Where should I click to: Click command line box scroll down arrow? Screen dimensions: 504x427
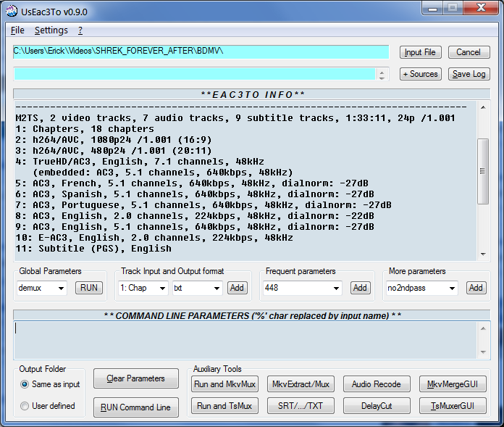pyautogui.click(x=483, y=352)
